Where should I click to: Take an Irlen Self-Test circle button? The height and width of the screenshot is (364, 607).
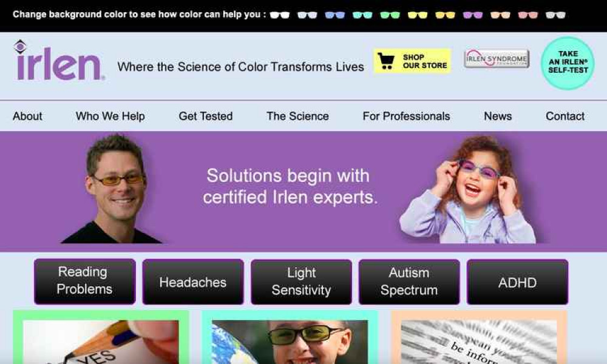pyautogui.click(x=568, y=63)
